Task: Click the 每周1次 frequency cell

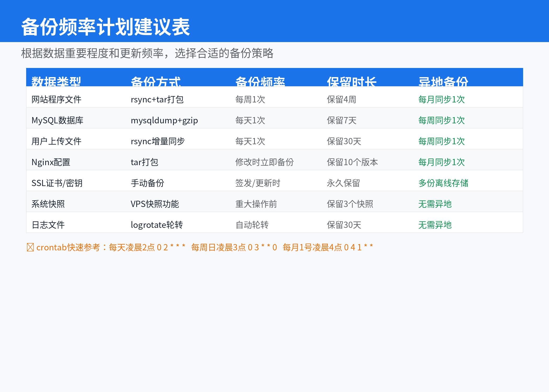Action: [250, 99]
